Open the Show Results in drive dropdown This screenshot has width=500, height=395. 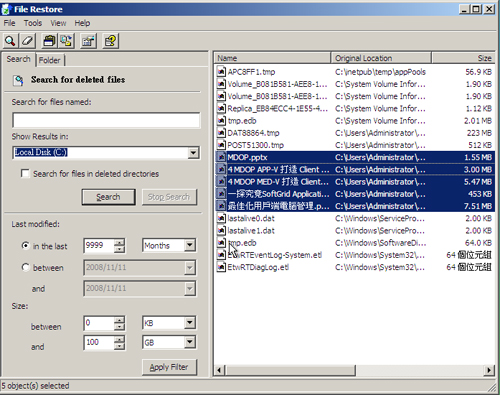pos(193,153)
